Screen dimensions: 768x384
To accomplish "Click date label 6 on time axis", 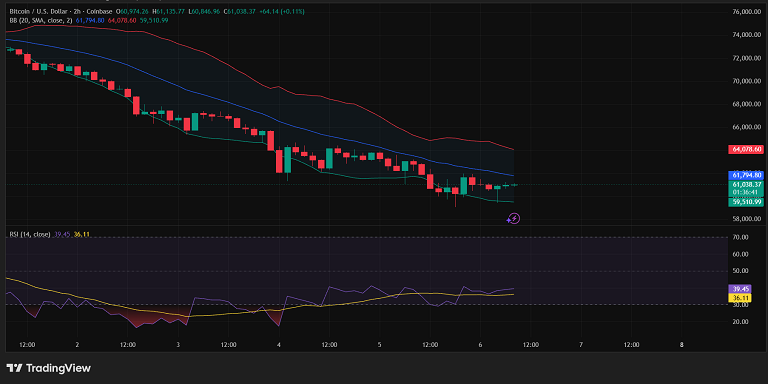I will pos(480,345).
